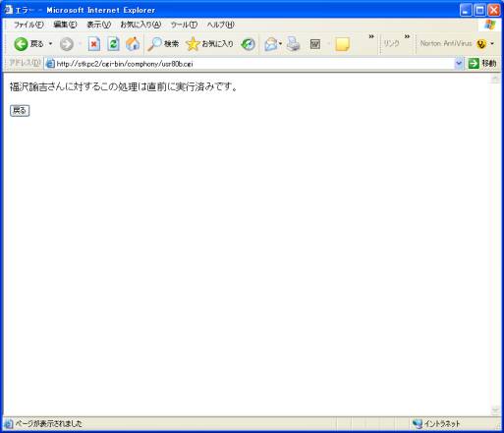This screenshot has height=433, width=504.
Task: Click the grayed Forward arrow icon
Action: click(67, 44)
